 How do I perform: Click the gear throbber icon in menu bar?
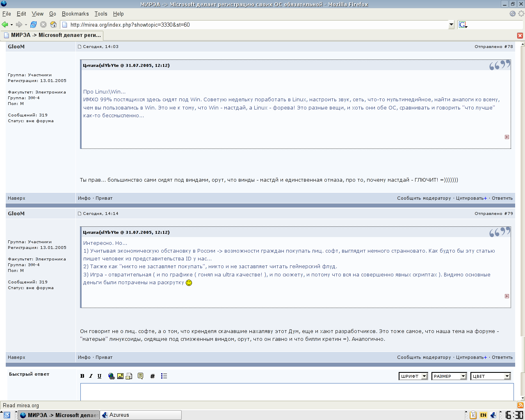click(x=512, y=14)
